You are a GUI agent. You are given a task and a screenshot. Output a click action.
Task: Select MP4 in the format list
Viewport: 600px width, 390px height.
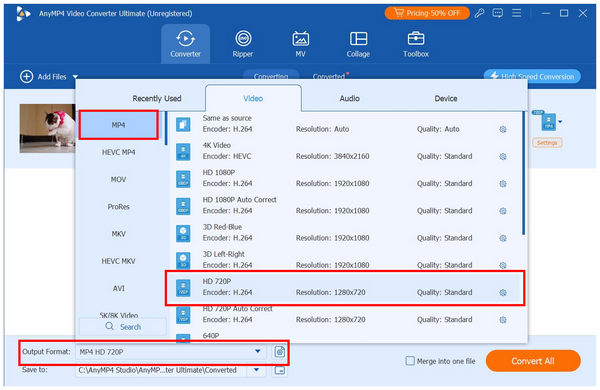point(118,125)
